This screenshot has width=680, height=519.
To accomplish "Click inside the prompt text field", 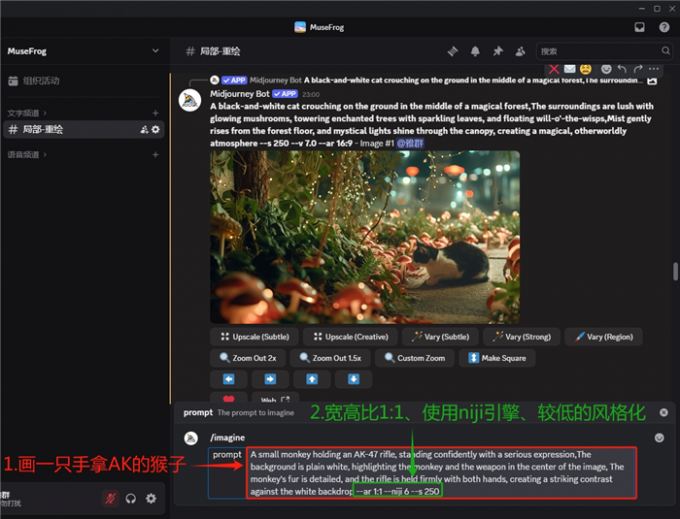I will pyautogui.click(x=441, y=473).
